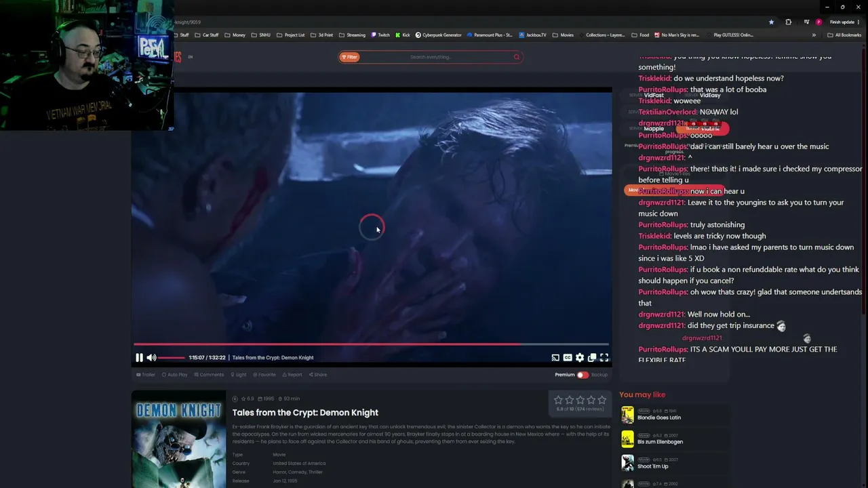
Task: Open the EN language selector
Action: [x=190, y=57]
